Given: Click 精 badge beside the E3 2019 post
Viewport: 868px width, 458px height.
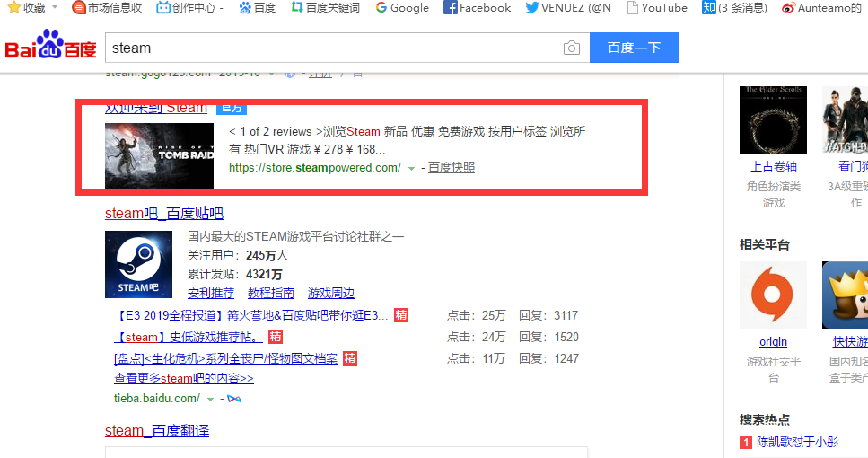Looking at the screenshot, I should (x=400, y=315).
